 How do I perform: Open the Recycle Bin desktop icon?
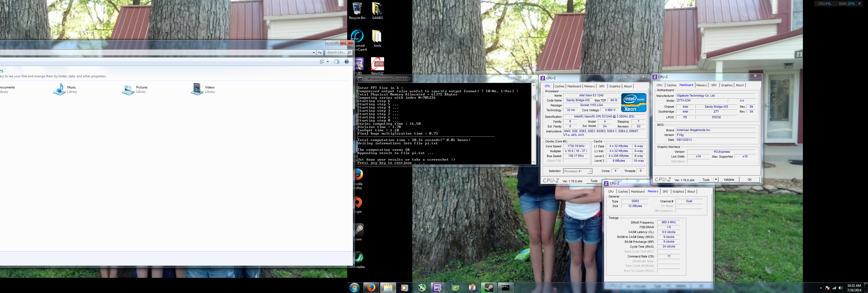(x=357, y=11)
